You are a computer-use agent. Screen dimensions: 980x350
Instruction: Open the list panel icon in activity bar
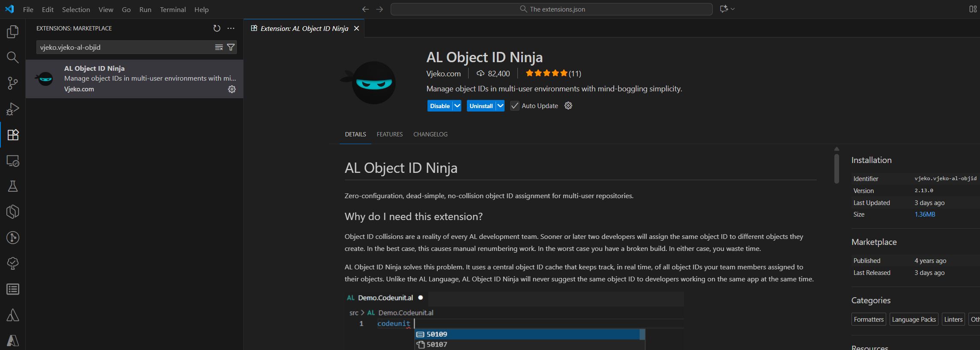pos(13,289)
